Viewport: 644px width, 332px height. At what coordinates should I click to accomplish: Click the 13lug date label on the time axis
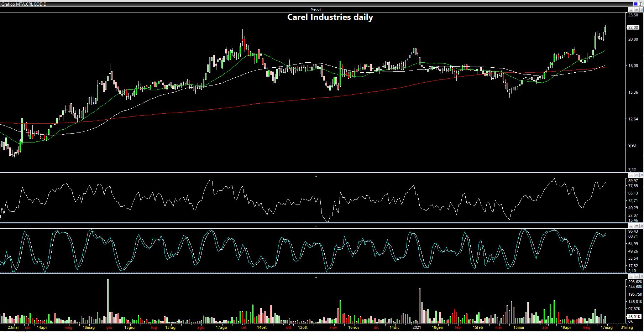pos(171,327)
